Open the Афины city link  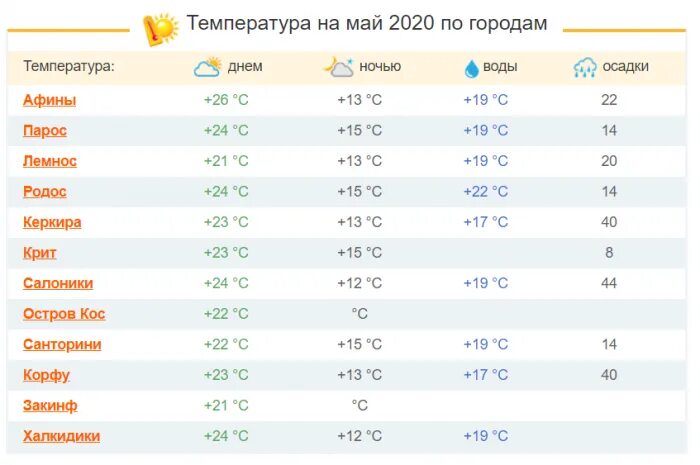pyautogui.click(x=49, y=100)
